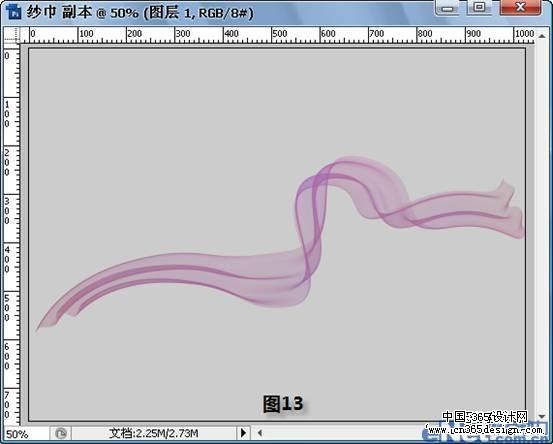Click the www.cn365design.com watermark link
This screenshot has height=444, width=553.
pos(485,430)
